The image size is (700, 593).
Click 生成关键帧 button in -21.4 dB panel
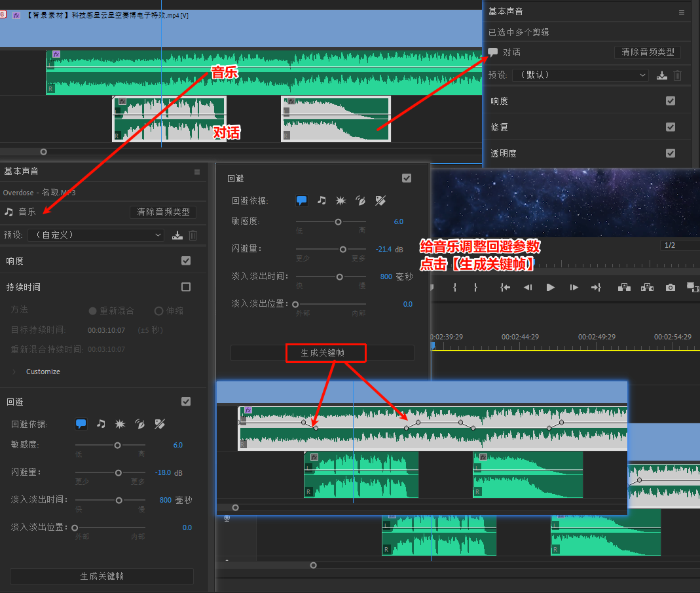[x=322, y=353]
